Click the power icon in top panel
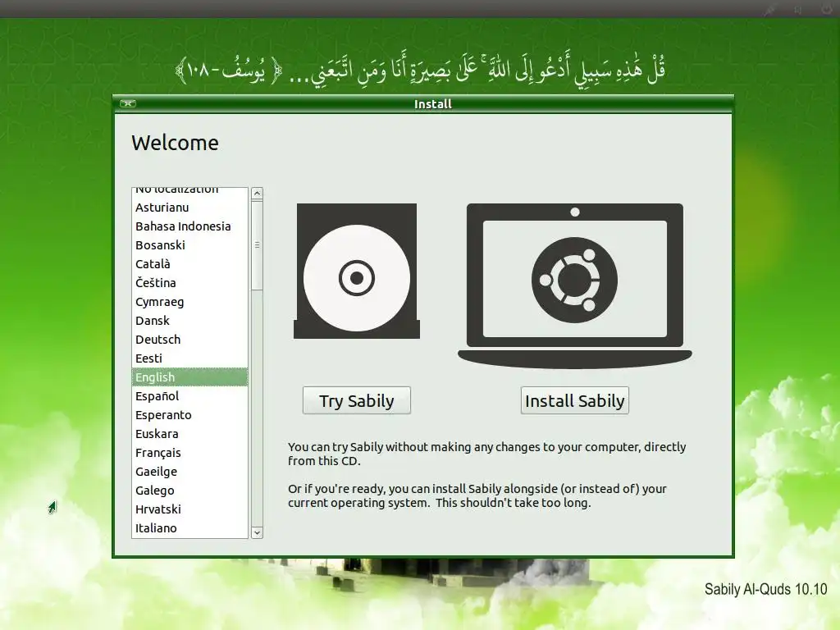840x630 pixels. [827, 8]
